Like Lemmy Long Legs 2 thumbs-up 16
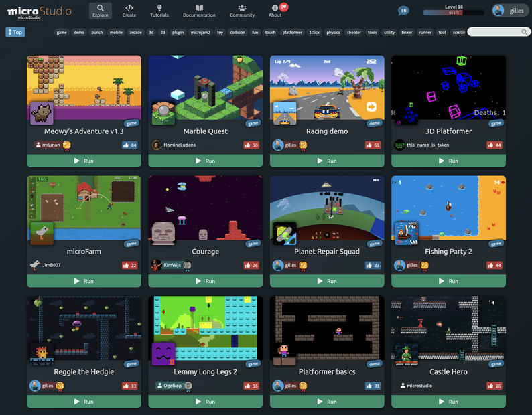The width and height of the screenshot is (532, 415). [x=251, y=386]
